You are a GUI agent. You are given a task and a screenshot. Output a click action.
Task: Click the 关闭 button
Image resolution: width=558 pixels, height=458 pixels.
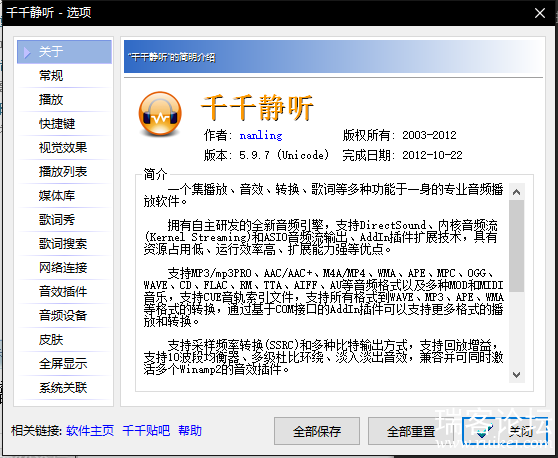[505, 431]
